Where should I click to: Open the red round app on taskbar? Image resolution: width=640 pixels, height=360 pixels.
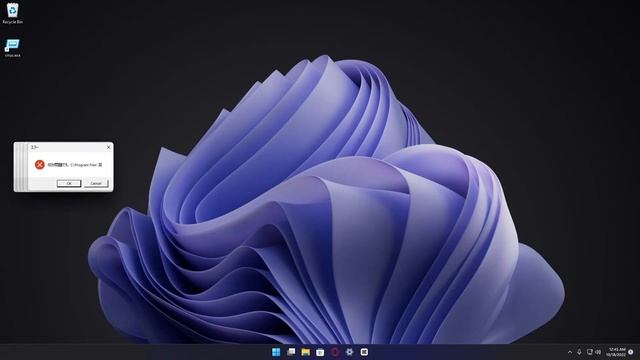point(335,352)
